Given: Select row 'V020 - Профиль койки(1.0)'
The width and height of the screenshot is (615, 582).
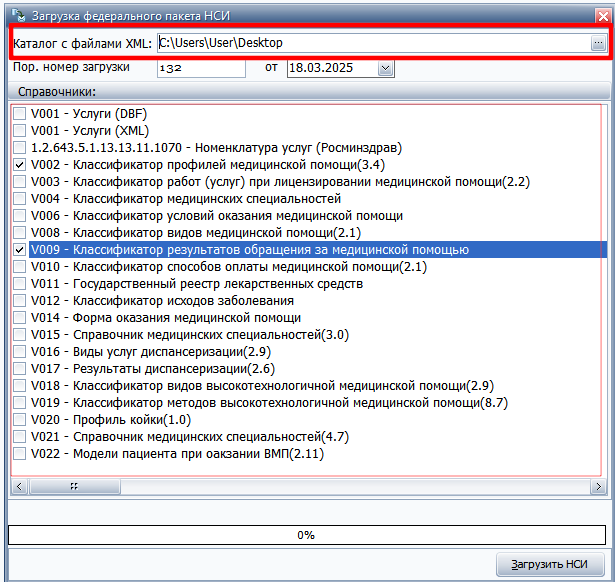Looking at the screenshot, I should point(111,420).
